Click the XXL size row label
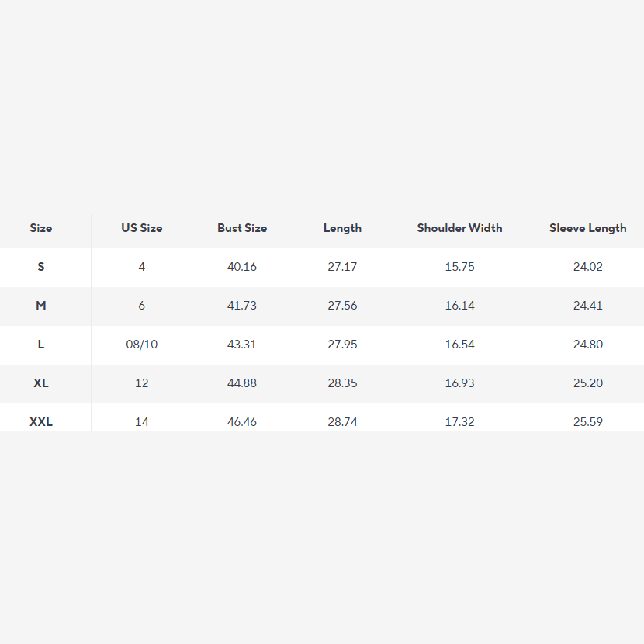This screenshot has height=644, width=644. click(x=41, y=422)
